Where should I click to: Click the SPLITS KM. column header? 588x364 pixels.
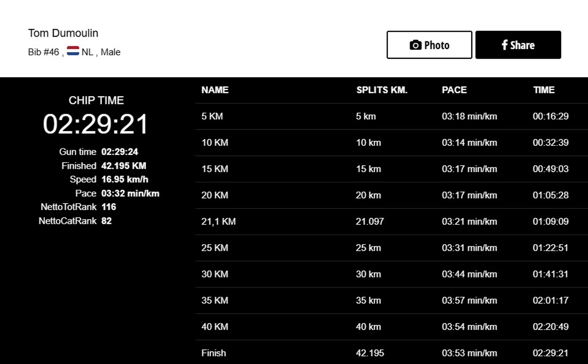coord(381,90)
